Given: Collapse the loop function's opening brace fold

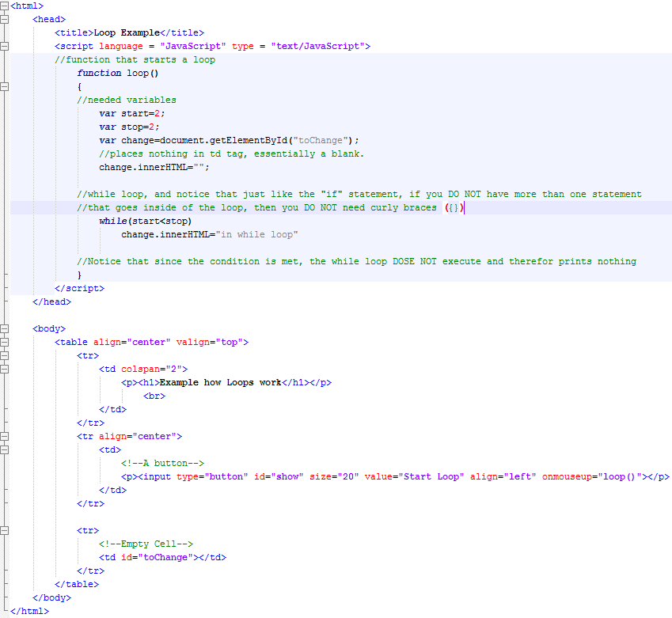Looking at the screenshot, I should click(4, 86).
